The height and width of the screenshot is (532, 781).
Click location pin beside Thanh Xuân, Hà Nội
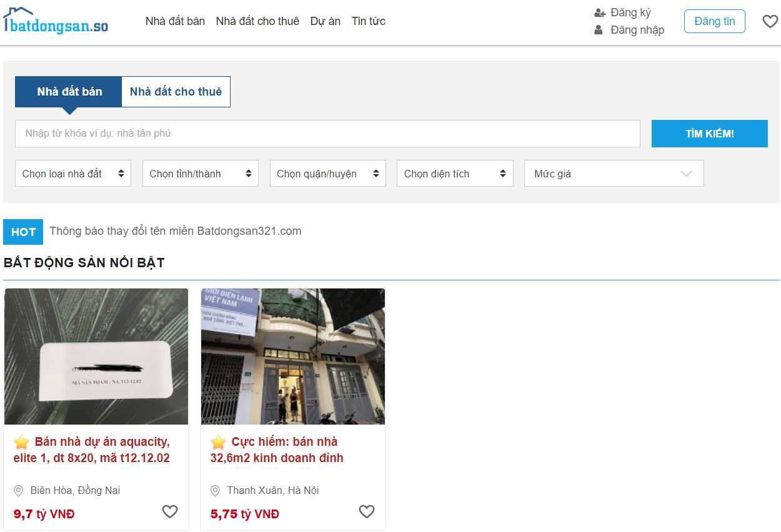tap(216, 491)
